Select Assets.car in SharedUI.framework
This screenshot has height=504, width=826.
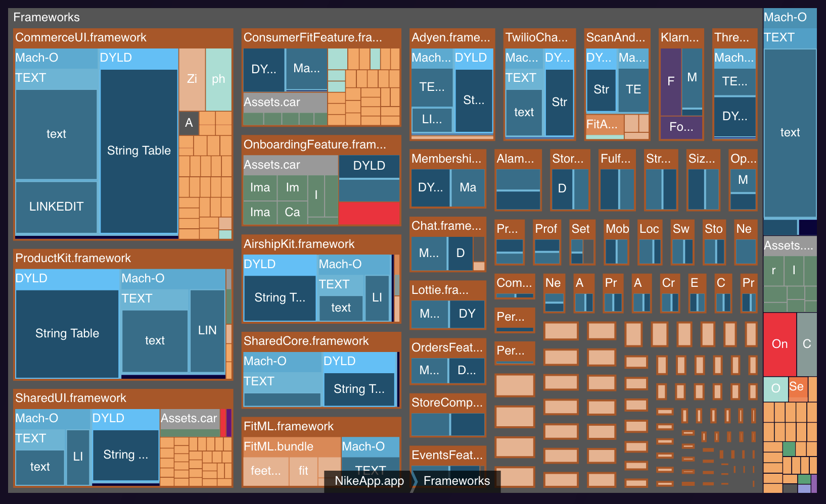click(190, 418)
